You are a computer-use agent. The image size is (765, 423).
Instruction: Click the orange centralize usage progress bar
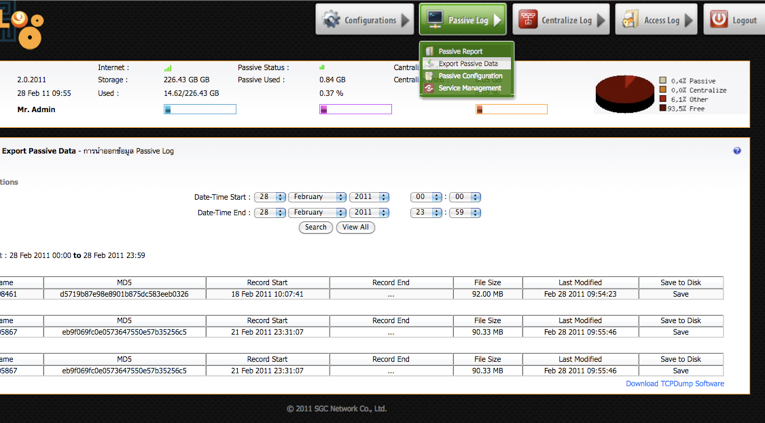511,109
